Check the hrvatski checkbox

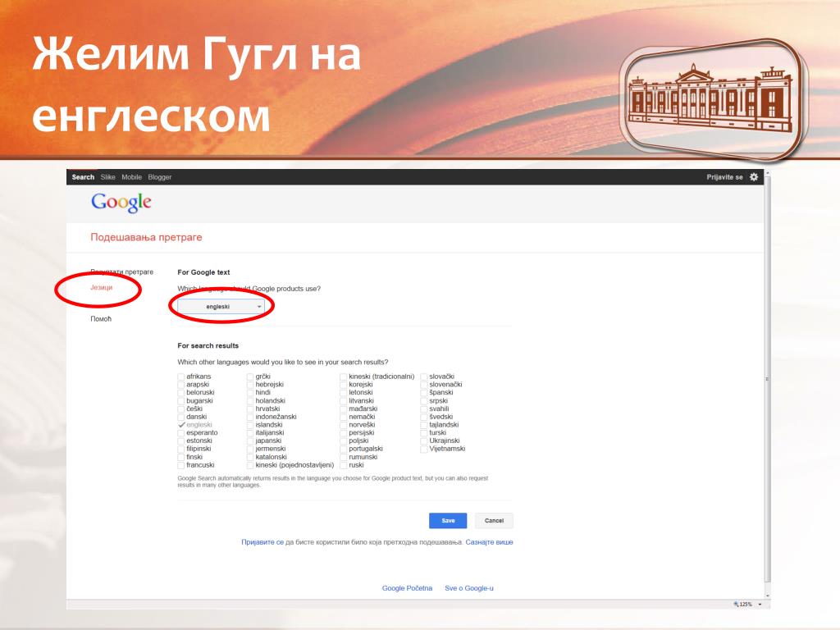click(250, 409)
